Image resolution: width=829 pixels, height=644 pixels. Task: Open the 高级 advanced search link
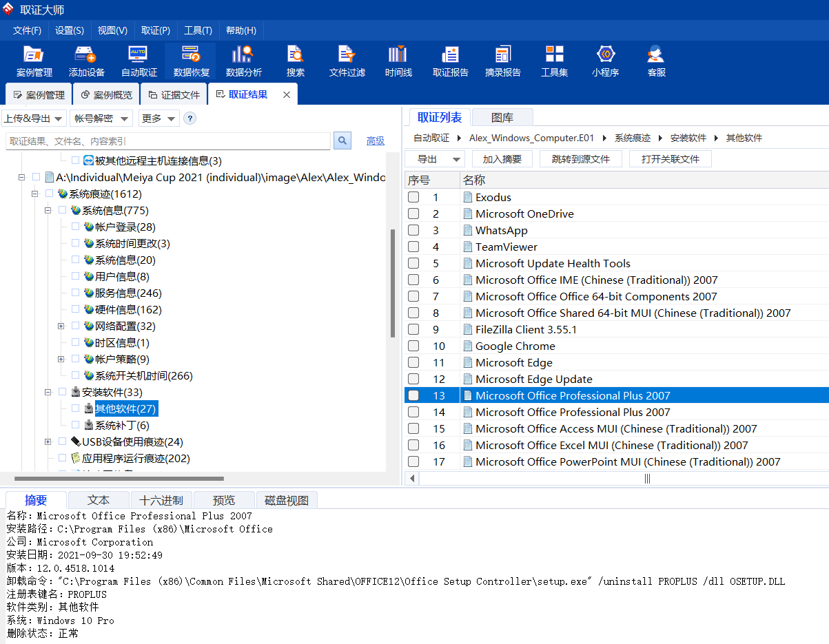(x=376, y=141)
